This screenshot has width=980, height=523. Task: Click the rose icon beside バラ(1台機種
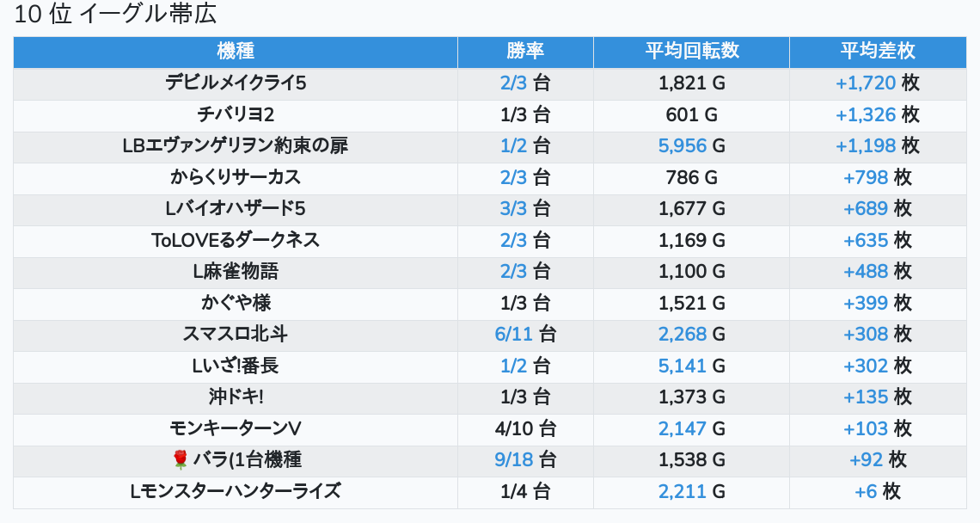click(x=180, y=460)
